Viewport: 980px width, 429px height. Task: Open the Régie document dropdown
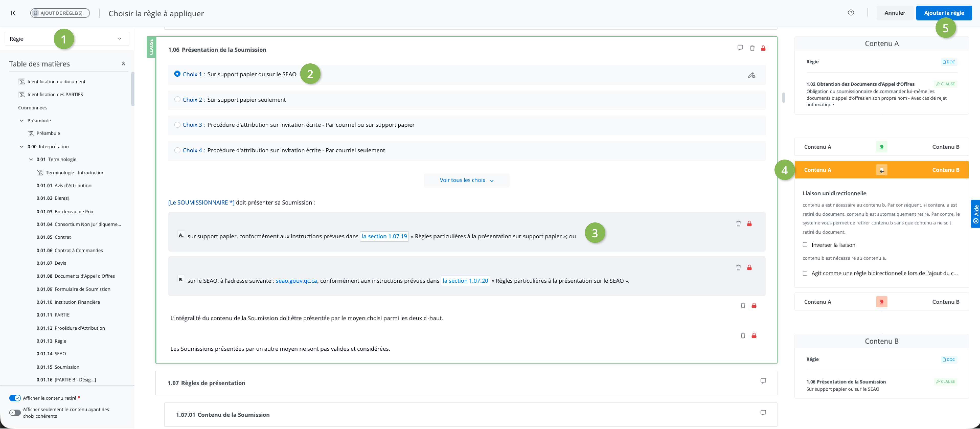pos(66,39)
